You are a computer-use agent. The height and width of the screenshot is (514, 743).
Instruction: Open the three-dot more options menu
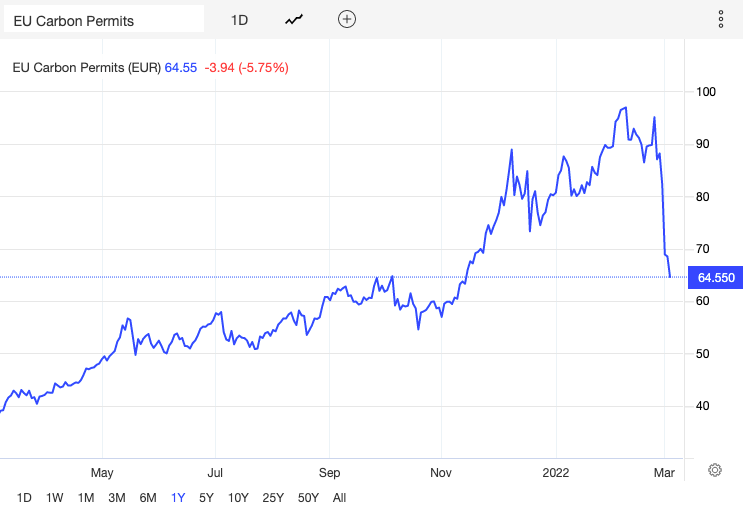coord(721,19)
